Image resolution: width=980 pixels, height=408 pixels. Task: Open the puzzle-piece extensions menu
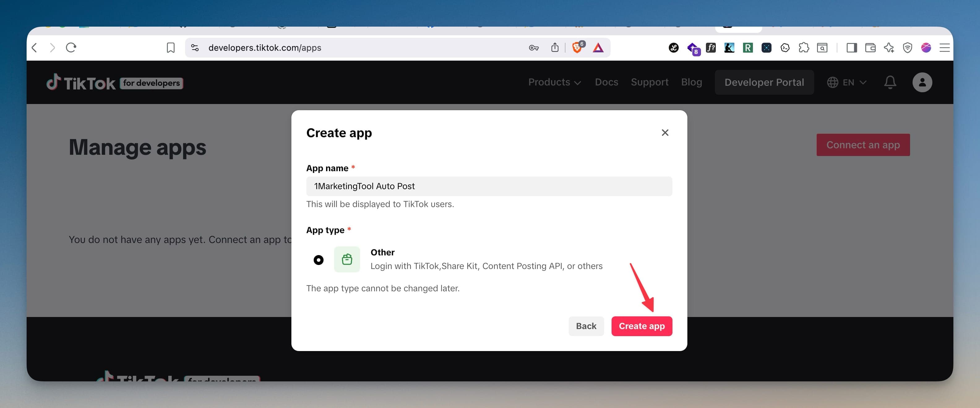[x=804, y=48]
